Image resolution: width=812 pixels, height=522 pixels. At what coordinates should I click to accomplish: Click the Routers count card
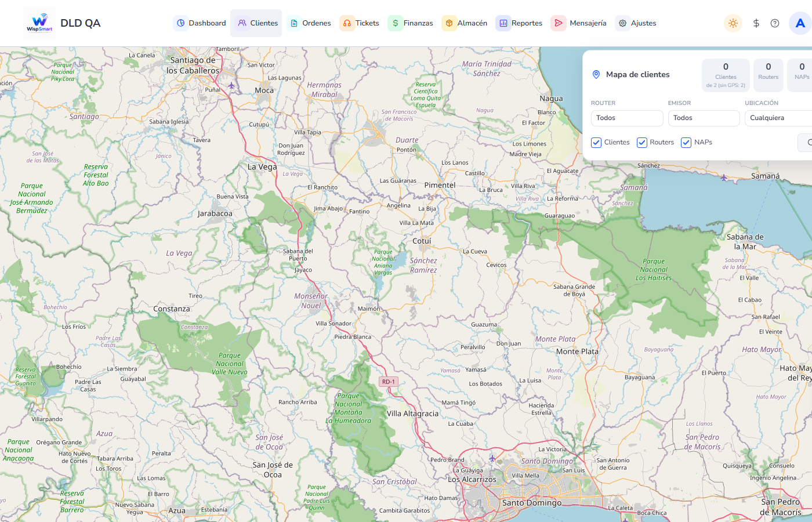768,75
